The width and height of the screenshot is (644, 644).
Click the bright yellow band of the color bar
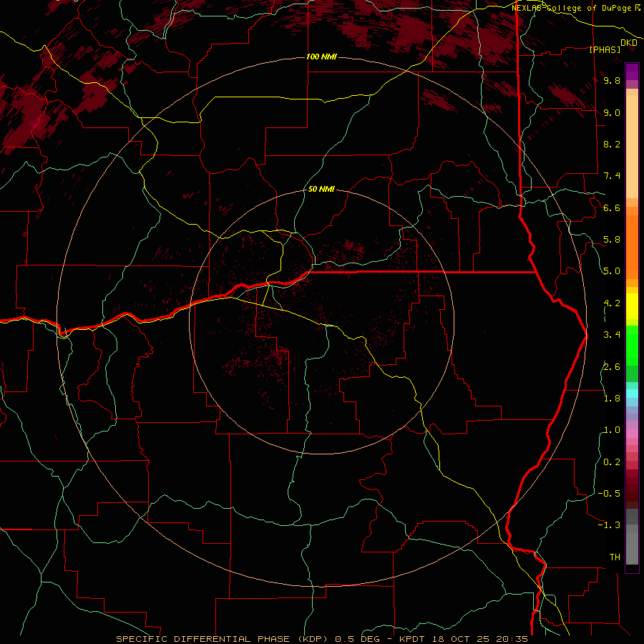click(632, 306)
